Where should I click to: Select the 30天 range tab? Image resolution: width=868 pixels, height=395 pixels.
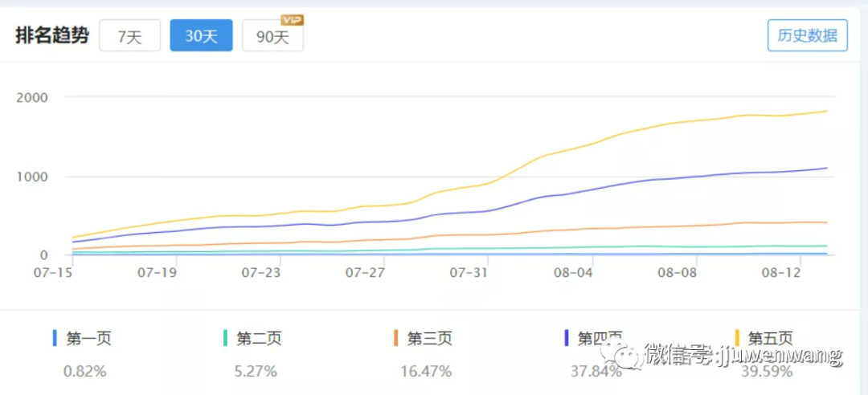(201, 36)
